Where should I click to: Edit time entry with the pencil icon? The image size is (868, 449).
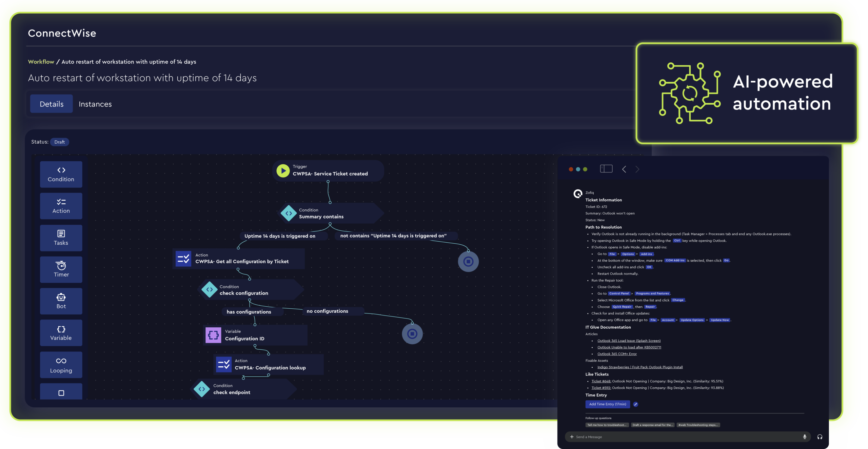coord(636,404)
